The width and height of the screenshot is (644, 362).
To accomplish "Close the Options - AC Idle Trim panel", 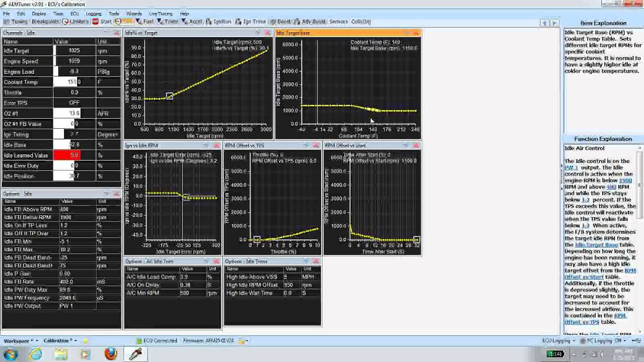I will click(x=216, y=261).
